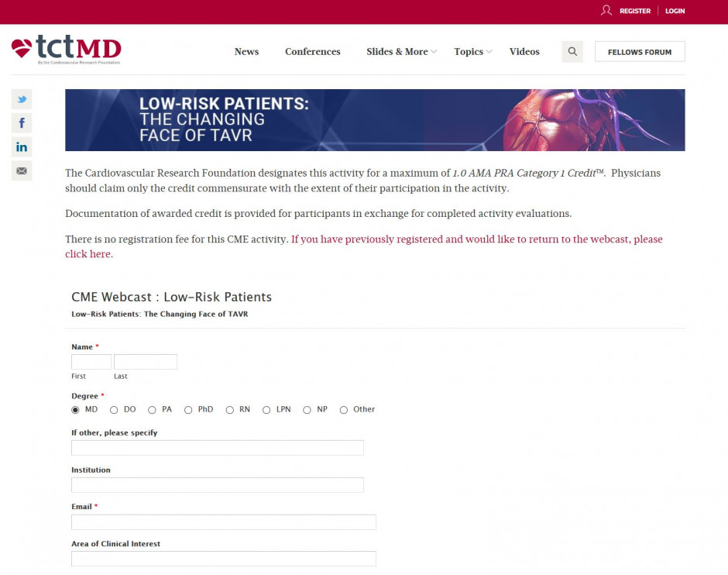
Task: Expand the Slides & More menu
Action: 401,52
